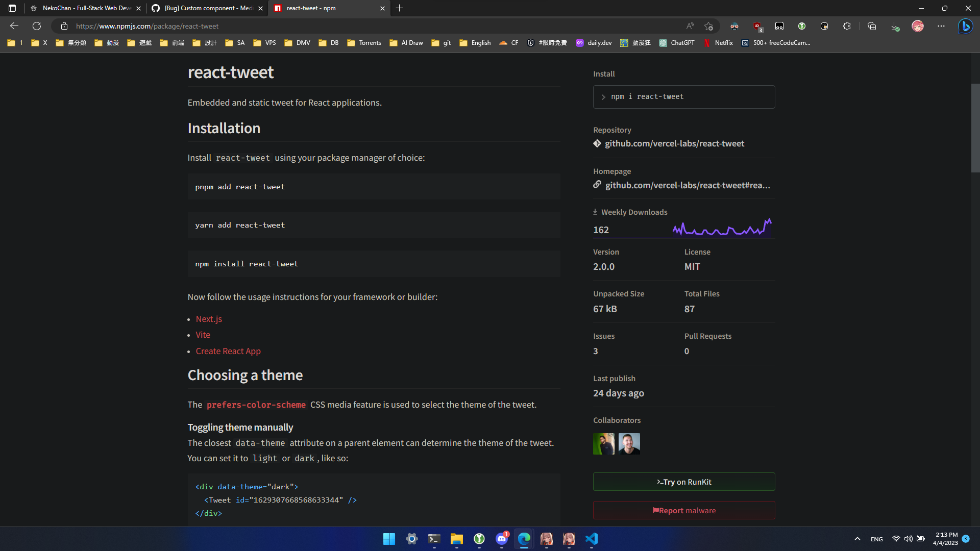Open Windows Terminal from the taskbar

[x=434, y=539]
